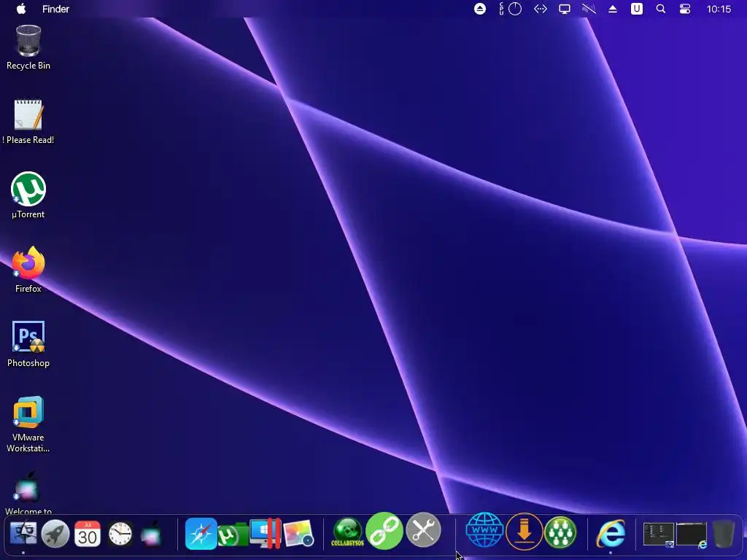Open the Finder menu in menu bar

(x=55, y=9)
